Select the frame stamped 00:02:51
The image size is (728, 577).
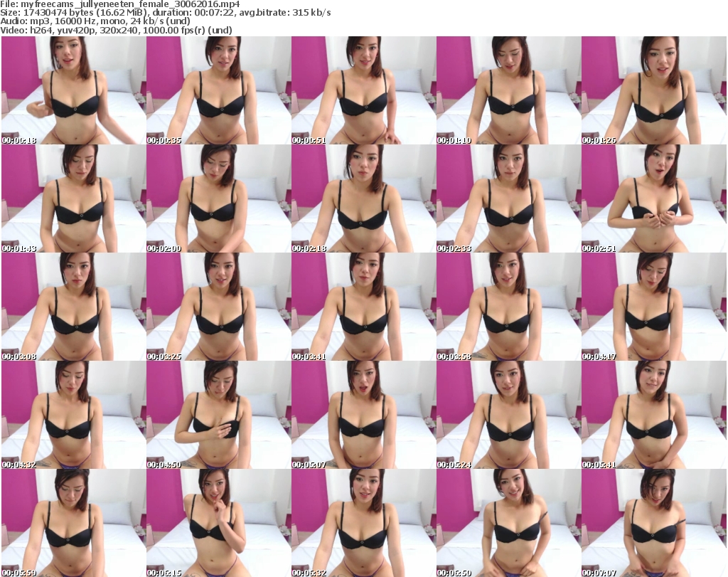[x=653, y=198]
